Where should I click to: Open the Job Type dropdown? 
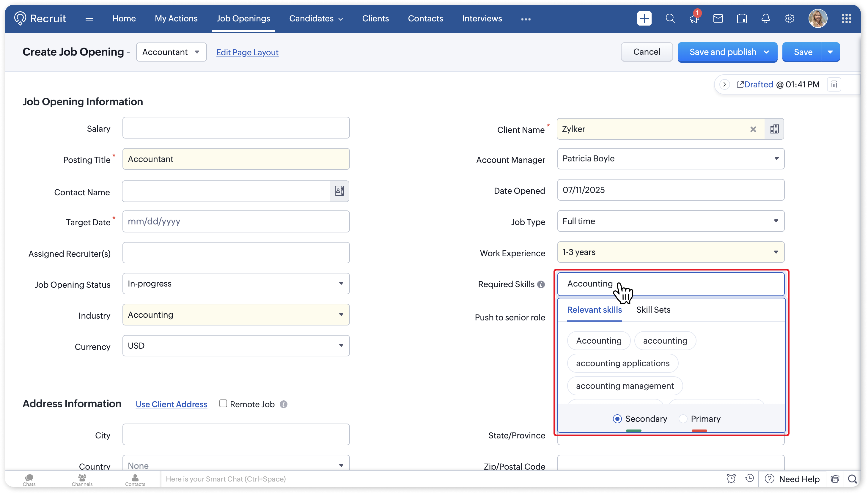click(x=671, y=221)
